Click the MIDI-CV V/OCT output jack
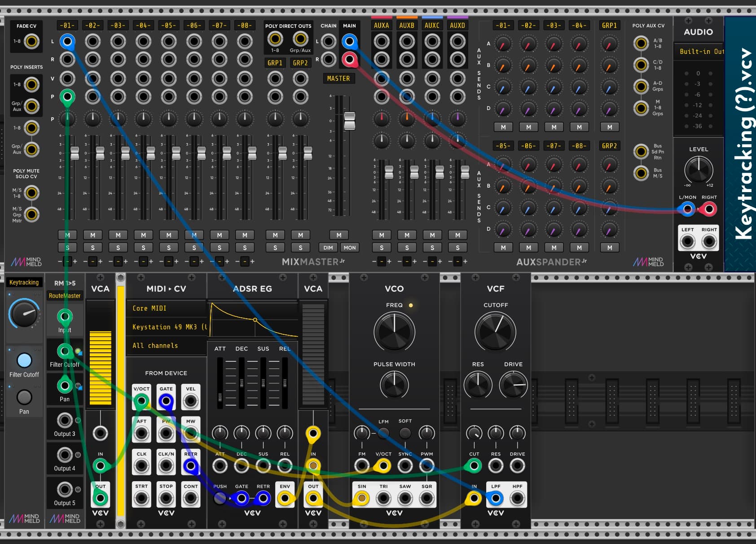The height and width of the screenshot is (544, 756). click(x=141, y=400)
